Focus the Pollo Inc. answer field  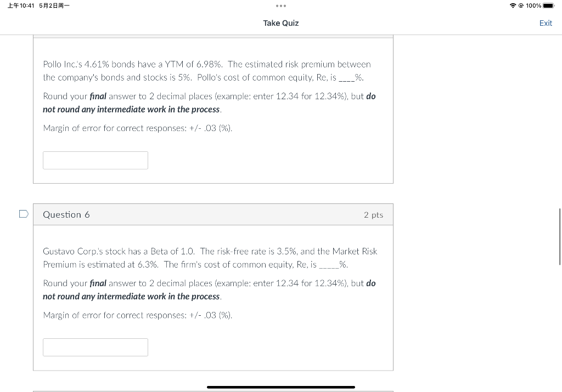95,161
